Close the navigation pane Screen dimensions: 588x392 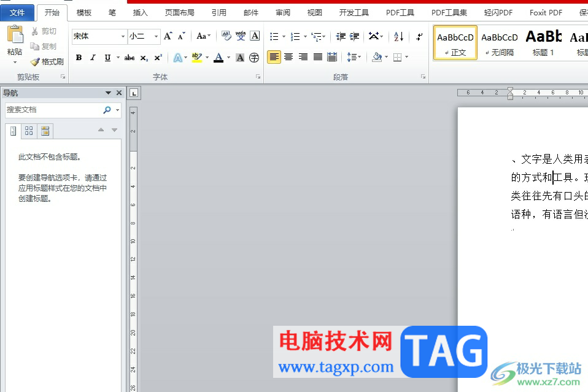(x=119, y=93)
